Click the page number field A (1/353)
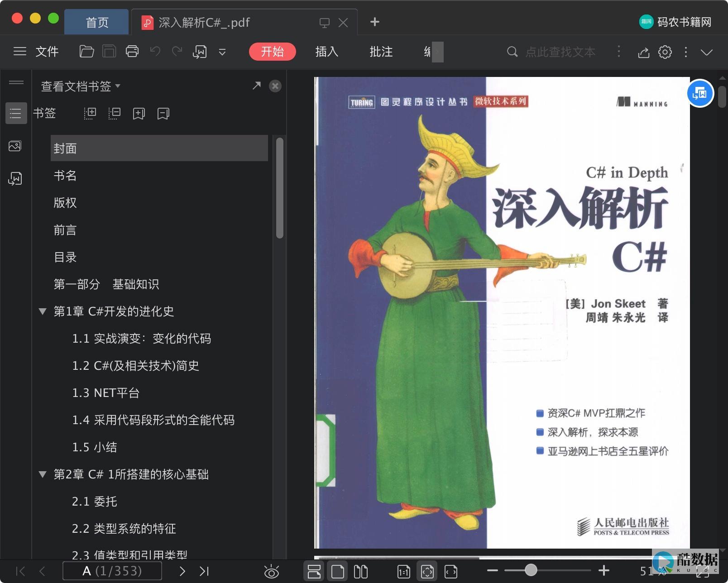Viewport: 728px width, 583px height. pos(112,571)
